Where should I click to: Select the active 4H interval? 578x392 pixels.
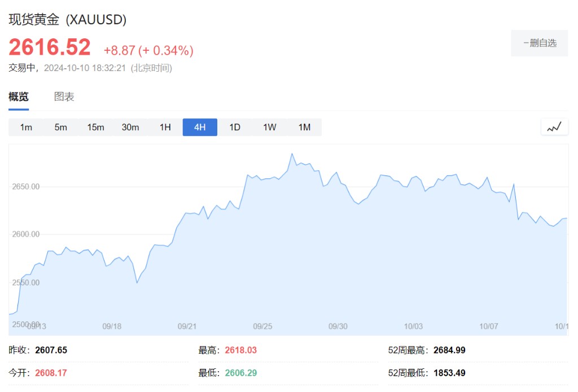(x=200, y=127)
